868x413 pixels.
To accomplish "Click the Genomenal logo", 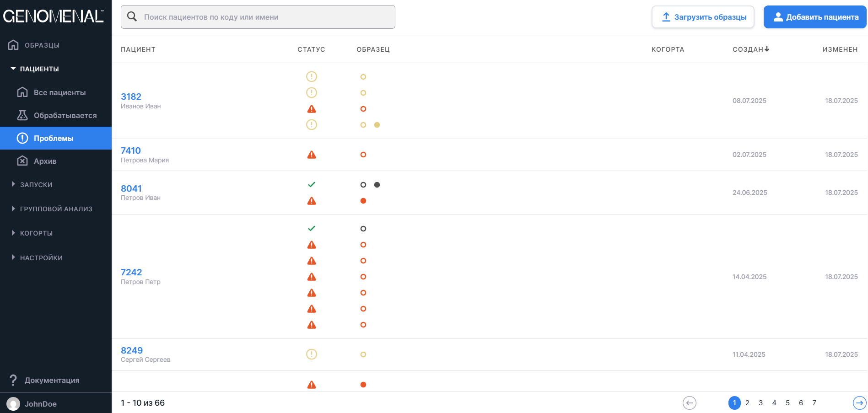I will point(54,16).
